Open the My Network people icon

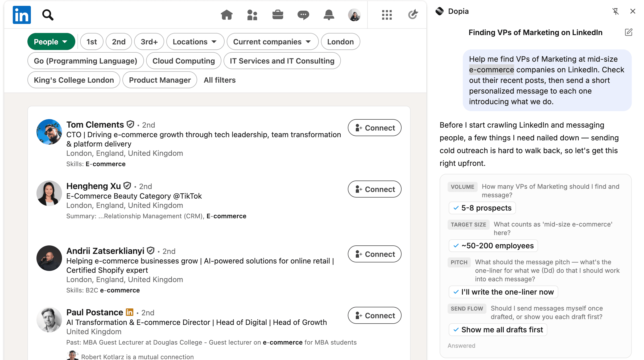[252, 15]
